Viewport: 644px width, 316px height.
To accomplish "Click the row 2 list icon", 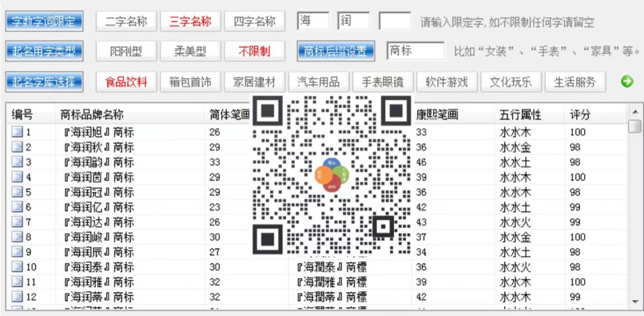I will click(17, 147).
